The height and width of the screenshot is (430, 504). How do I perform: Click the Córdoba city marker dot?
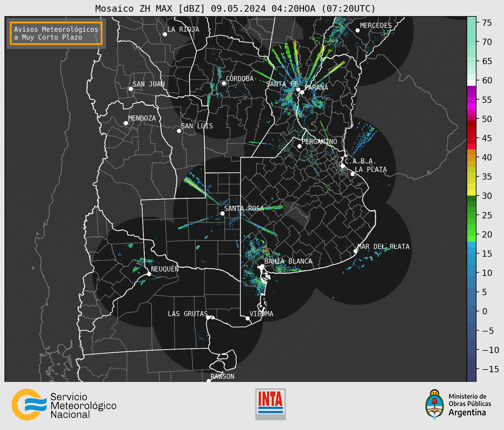coord(224,83)
